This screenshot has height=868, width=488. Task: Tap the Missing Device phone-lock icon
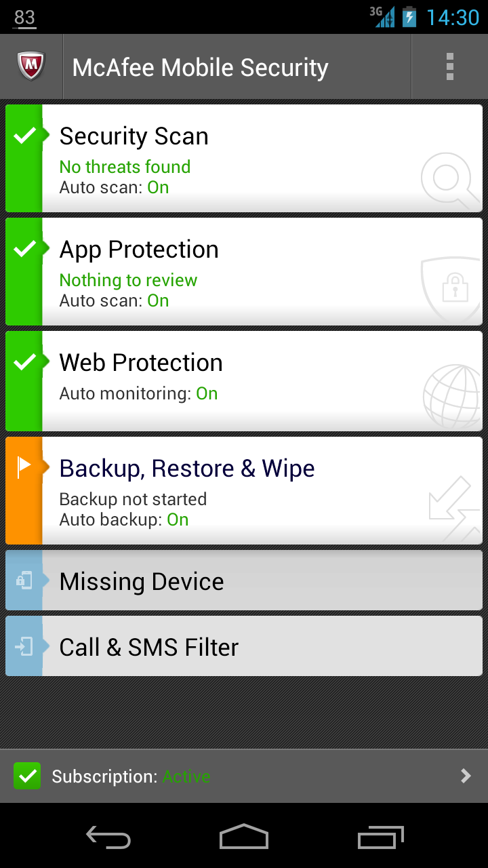click(x=24, y=580)
